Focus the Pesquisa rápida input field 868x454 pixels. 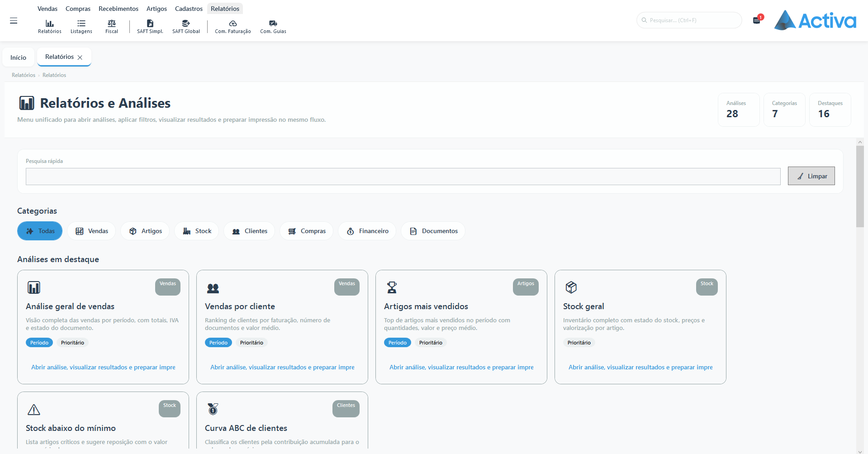[x=403, y=177]
